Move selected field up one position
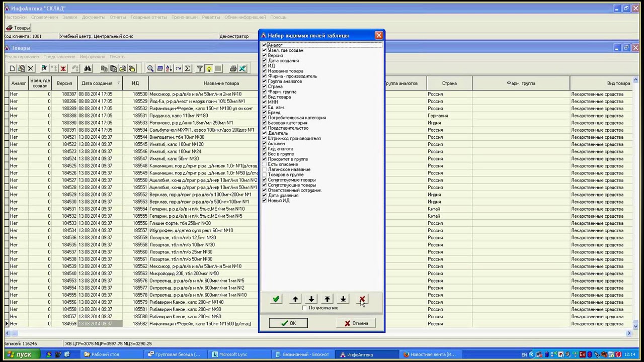The image size is (644, 362). pos(295,299)
